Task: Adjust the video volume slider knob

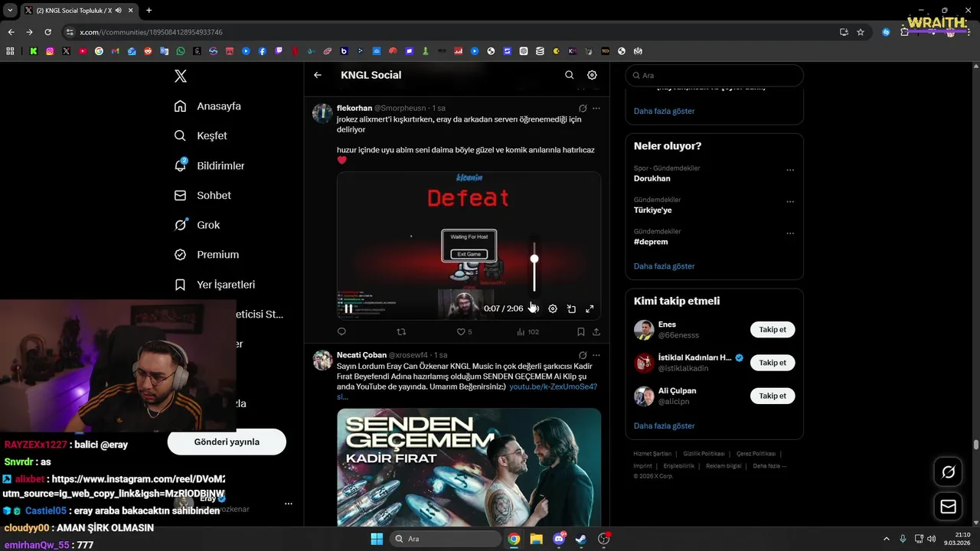Action: (534, 259)
